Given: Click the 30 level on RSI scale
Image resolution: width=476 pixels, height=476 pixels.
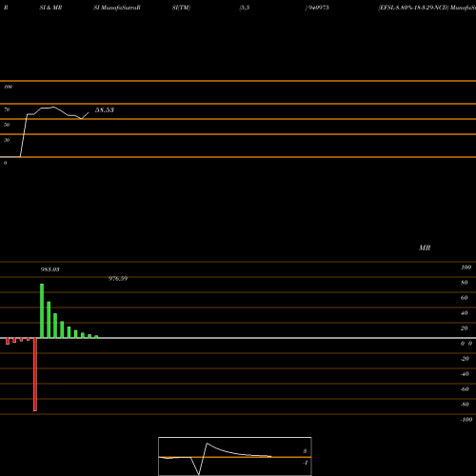Looking at the screenshot, I should click(7, 140).
